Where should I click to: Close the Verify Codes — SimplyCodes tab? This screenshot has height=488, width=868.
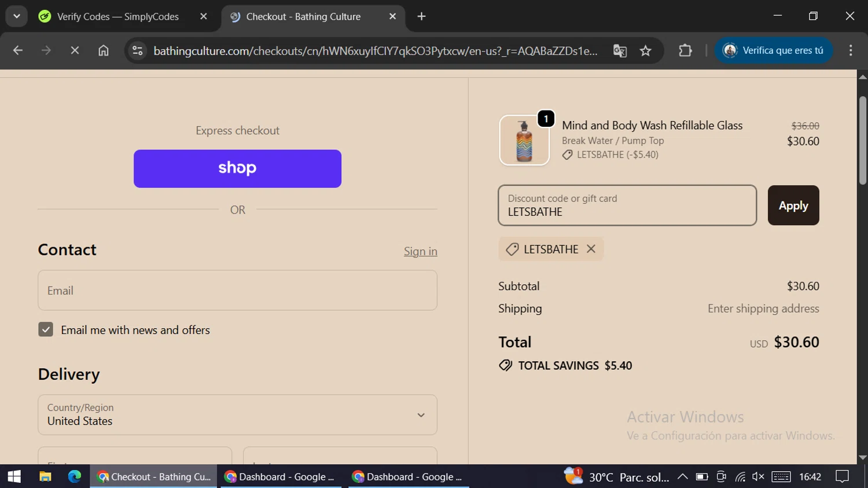(x=203, y=17)
